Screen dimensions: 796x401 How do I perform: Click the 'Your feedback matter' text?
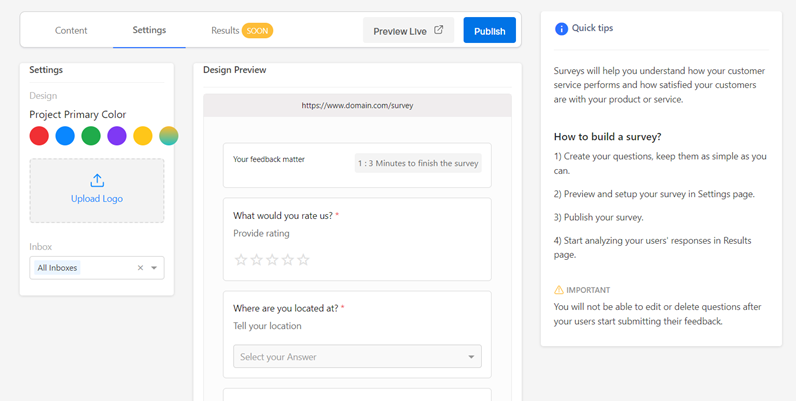coord(269,159)
